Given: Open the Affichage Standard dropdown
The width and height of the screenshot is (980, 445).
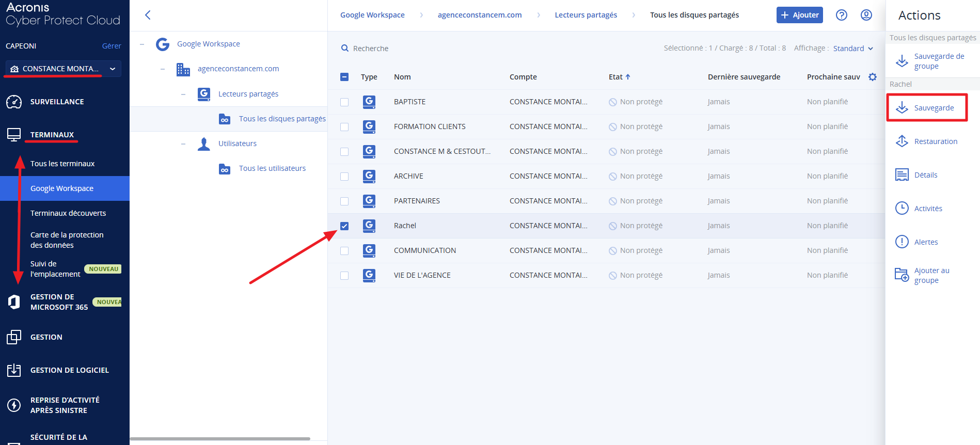Looking at the screenshot, I should [x=853, y=49].
